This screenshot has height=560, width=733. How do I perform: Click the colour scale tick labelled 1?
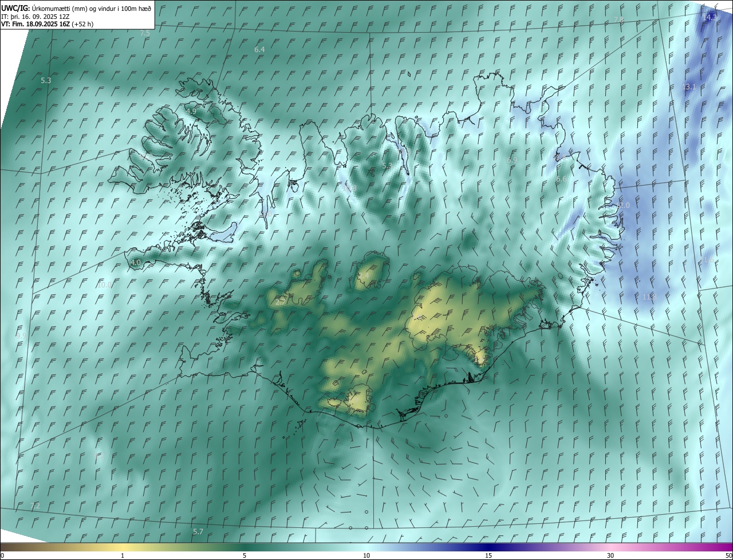[x=123, y=555]
